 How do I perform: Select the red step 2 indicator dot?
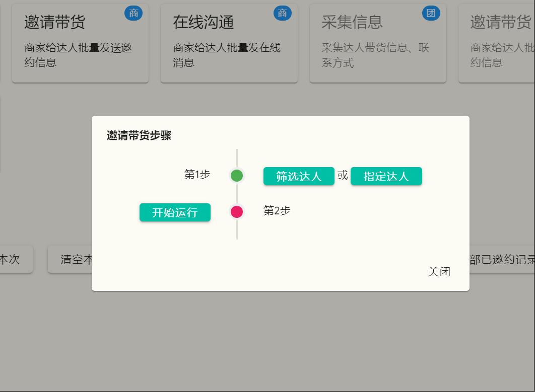[237, 212]
